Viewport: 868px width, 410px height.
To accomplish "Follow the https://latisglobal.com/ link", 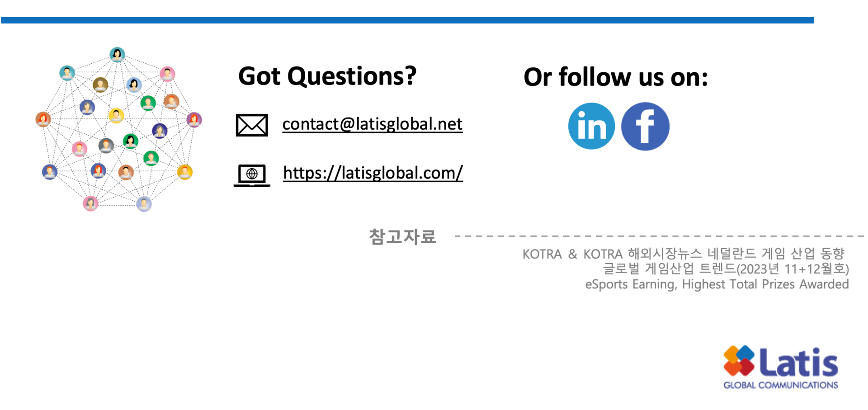I will pyautogui.click(x=373, y=173).
